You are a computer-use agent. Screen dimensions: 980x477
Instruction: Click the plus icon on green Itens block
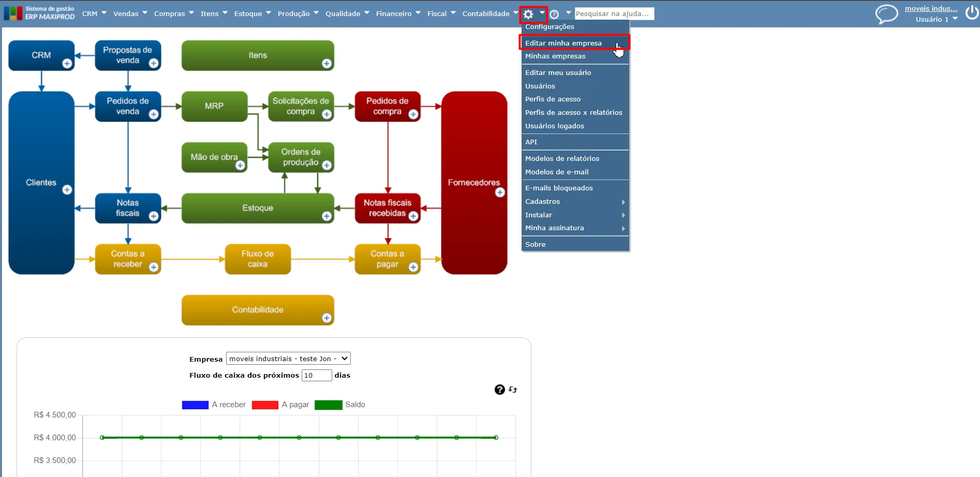(x=326, y=64)
